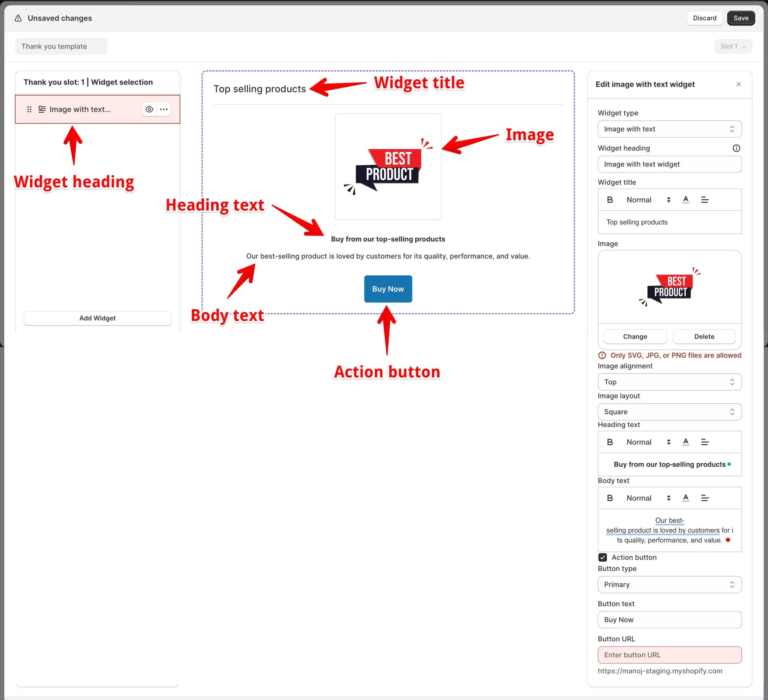Image resolution: width=768 pixels, height=700 pixels.
Task: Open the Widget type dropdown
Action: tap(669, 129)
